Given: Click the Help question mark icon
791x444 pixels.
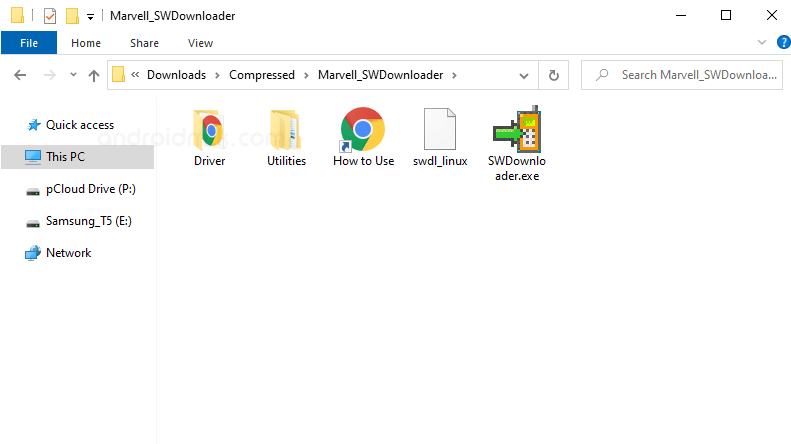Looking at the screenshot, I should [x=783, y=42].
